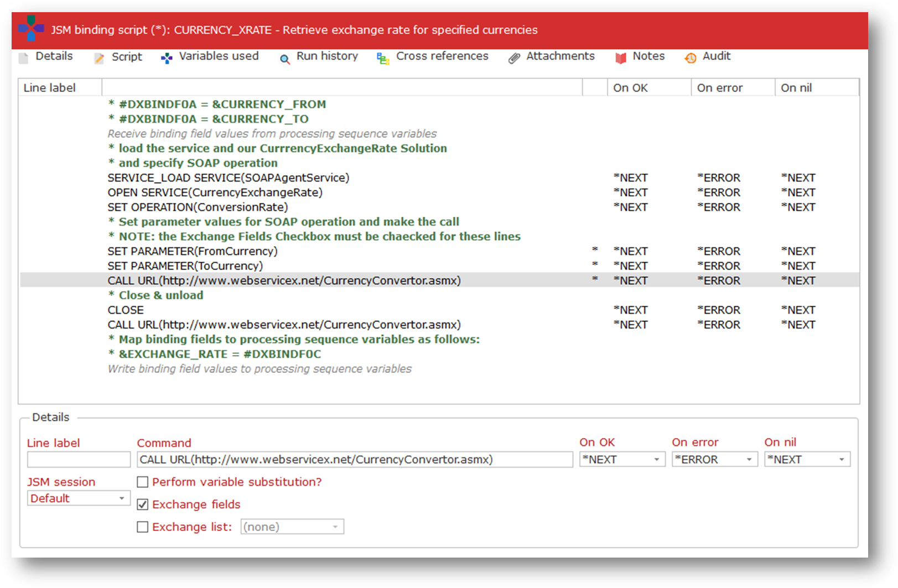Enable Perform variable substitution checkbox
This screenshot has height=588, width=898.
pos(143,482)
